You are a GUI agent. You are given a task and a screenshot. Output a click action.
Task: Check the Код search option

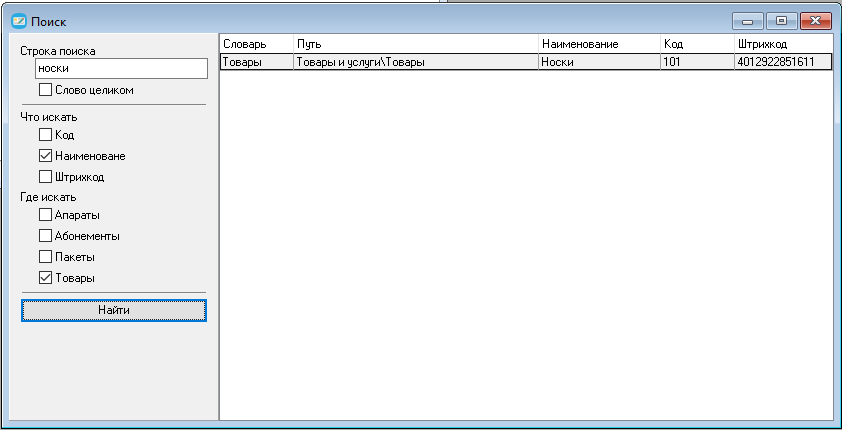tap(46, 135)
